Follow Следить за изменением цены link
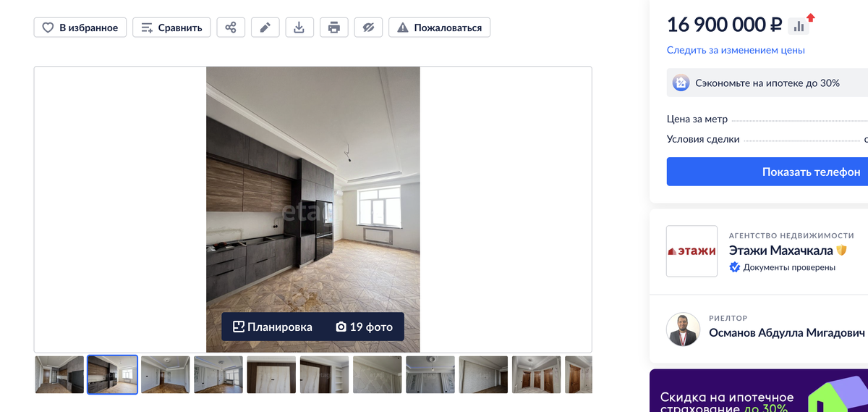 (736, 50)
